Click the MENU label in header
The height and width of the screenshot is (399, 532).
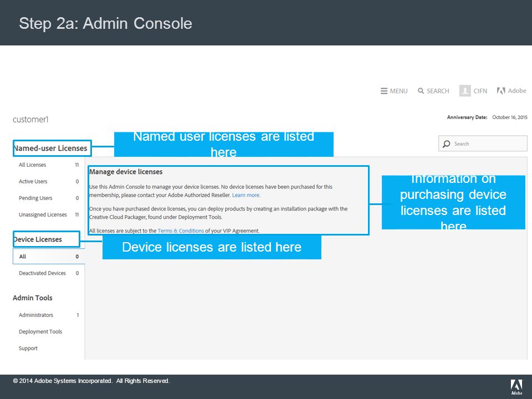coord(398,91)
